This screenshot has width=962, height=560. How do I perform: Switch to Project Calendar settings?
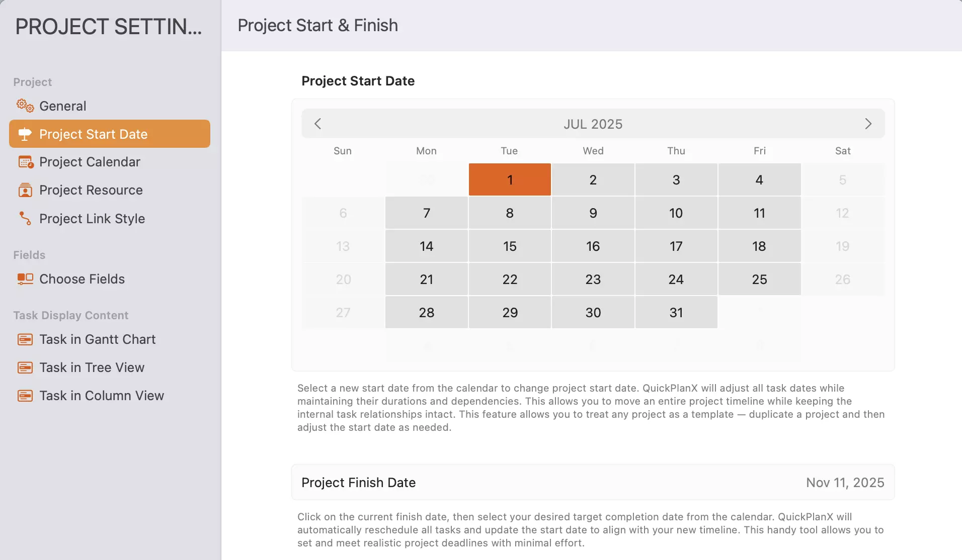point(90,162)
